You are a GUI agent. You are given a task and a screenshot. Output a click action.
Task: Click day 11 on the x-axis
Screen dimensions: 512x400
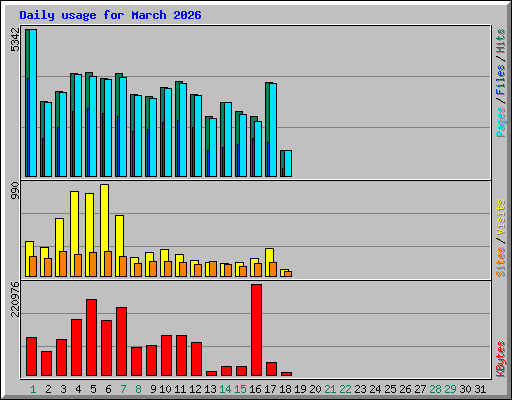(180, 389)
